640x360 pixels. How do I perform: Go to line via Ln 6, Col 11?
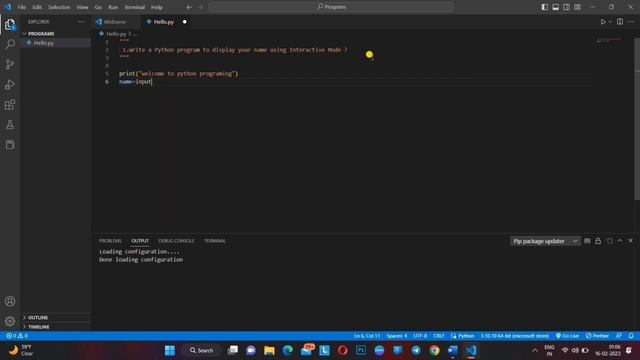367,336
